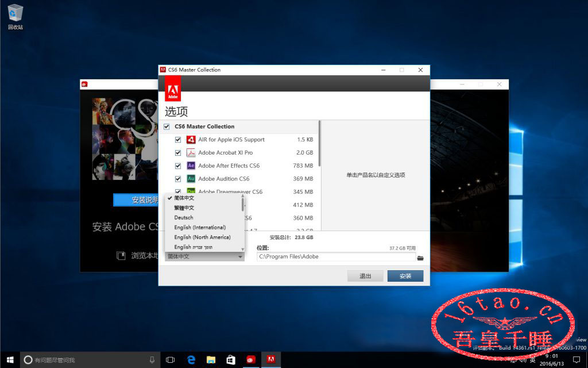This screenshot has width=588, height=368.
Task: Click the 安装 install button
Action: pos(405,276)
